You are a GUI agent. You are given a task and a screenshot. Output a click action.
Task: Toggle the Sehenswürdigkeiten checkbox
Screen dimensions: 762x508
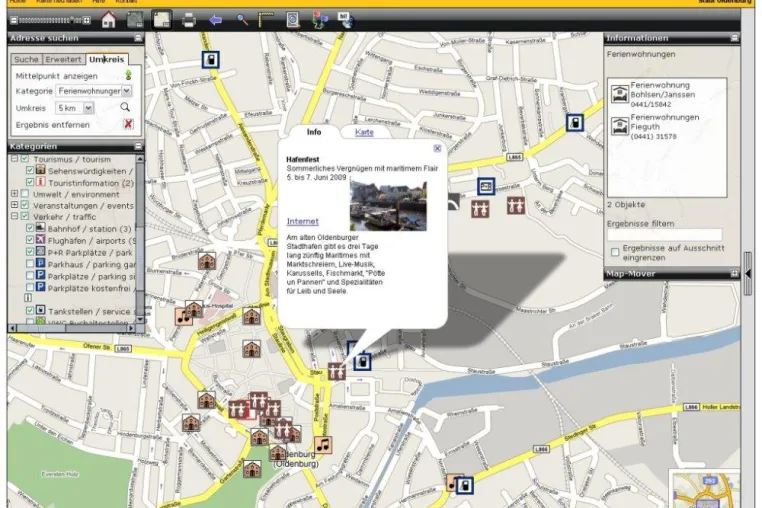click(x=30, y=171)
